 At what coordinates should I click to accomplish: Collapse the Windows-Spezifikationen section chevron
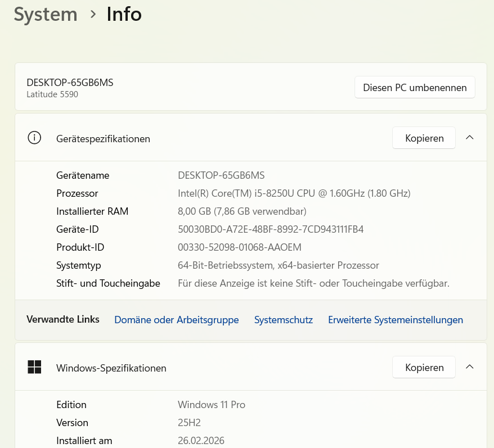point(469,366)
